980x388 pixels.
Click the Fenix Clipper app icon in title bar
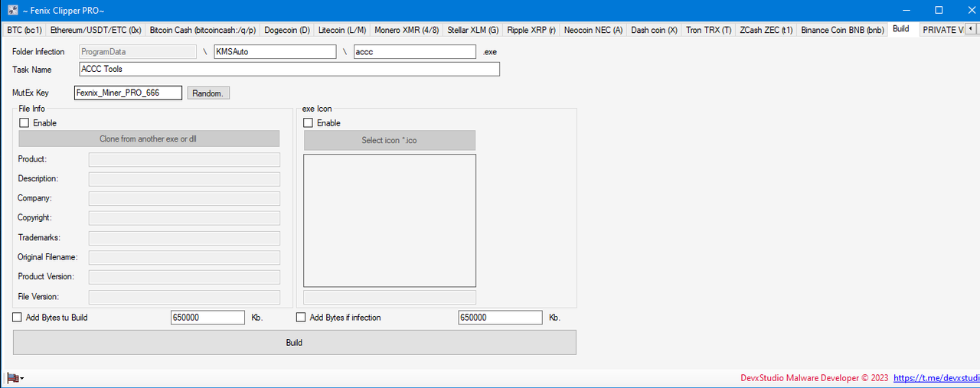point(13,10)
